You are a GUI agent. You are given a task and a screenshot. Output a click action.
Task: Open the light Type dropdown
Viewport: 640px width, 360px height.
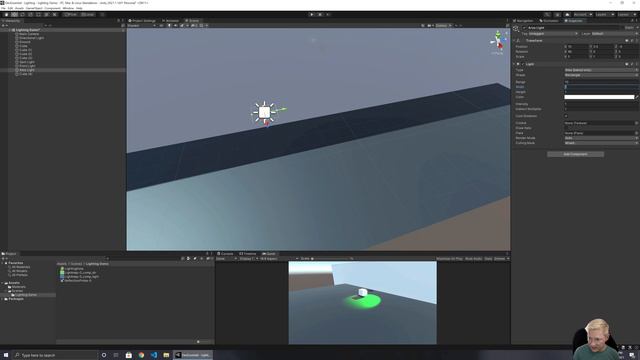[x=601, y=70]
